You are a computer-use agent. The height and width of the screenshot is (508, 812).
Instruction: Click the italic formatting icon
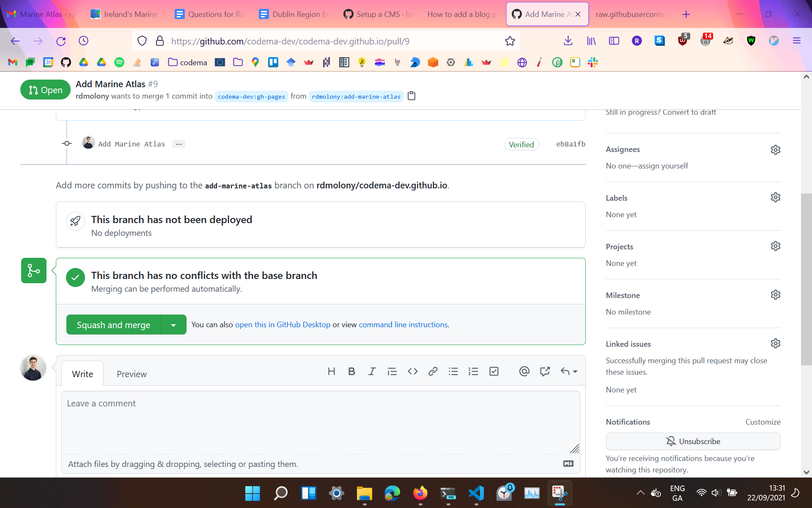[372, 371]
